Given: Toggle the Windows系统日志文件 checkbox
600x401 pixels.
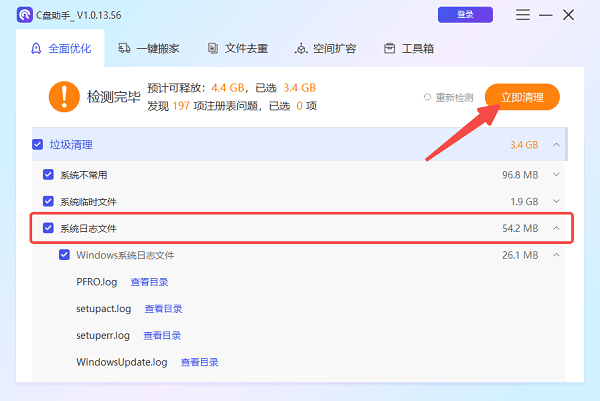Looking at the screenshot, I should 64,255.
